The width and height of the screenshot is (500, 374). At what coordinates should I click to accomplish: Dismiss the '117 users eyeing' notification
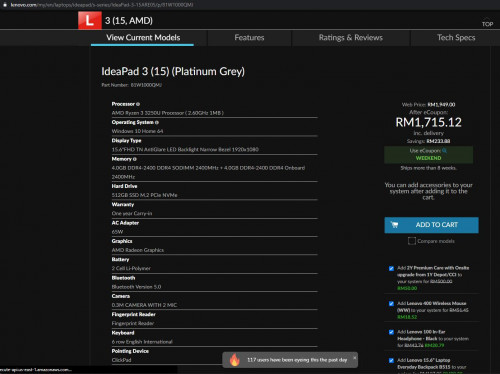(x=354, y=358)
